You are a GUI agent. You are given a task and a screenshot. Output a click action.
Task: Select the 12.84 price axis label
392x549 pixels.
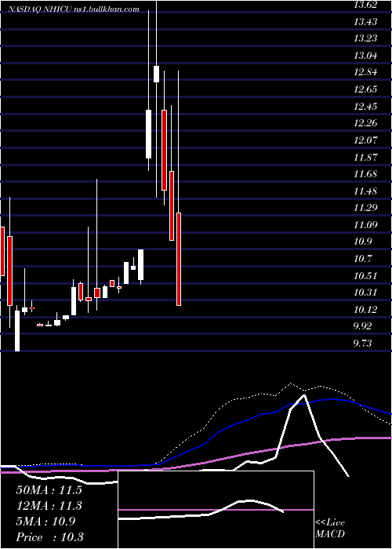tap(365, 72)
